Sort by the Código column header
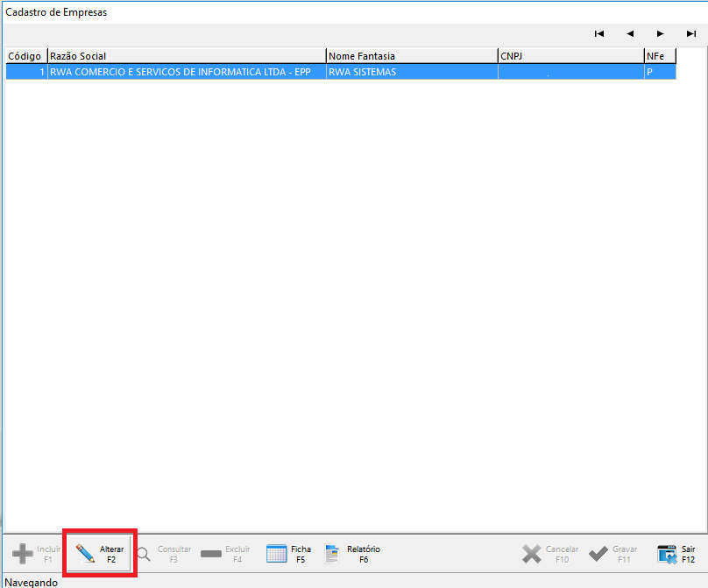 (26, 56)
